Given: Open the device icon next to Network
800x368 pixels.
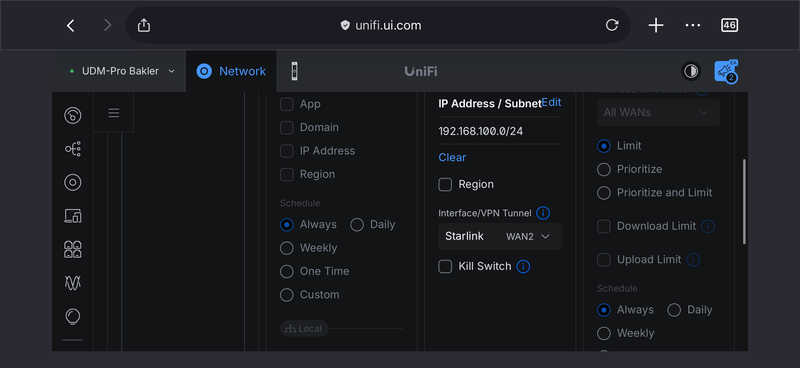Looking at the screenshot, I should (294, 71).
